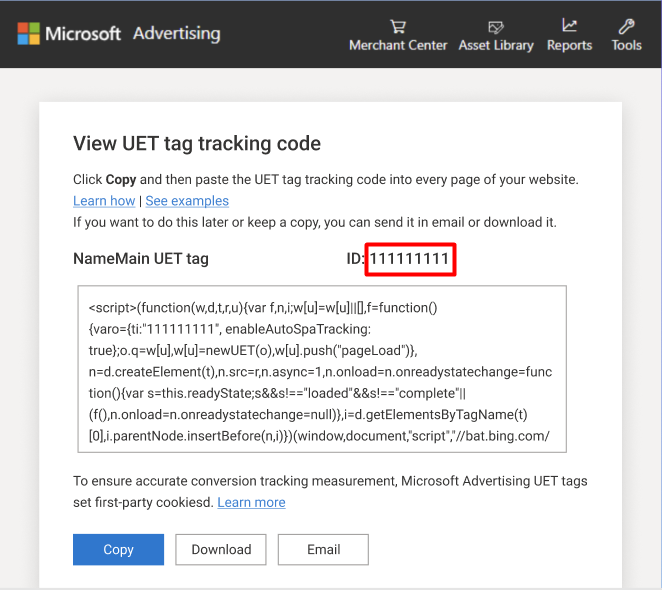
Task: Select the tag ID 111111111 value
Action: [409, 258]
